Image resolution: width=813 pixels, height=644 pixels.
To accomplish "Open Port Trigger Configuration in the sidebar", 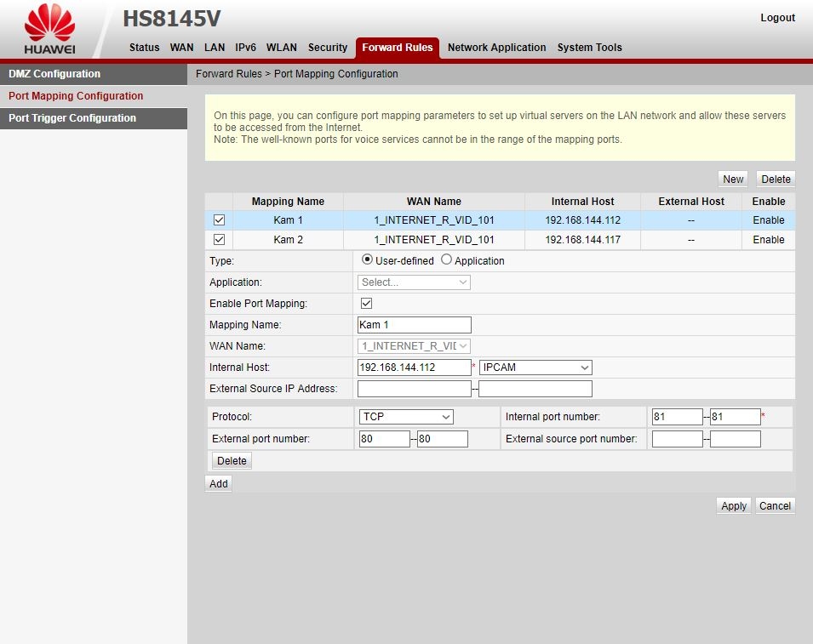I will tap(94, 118).
